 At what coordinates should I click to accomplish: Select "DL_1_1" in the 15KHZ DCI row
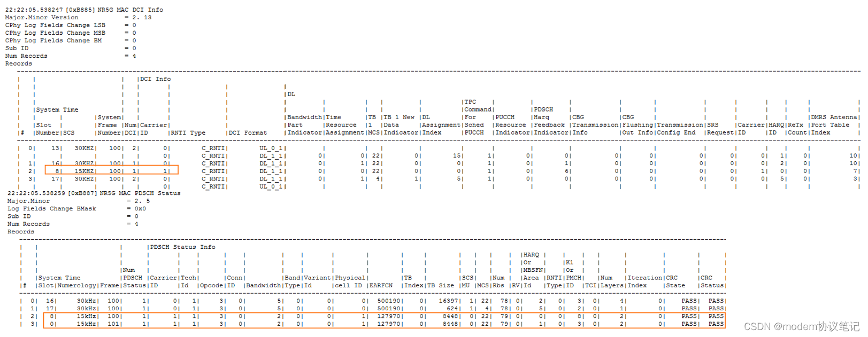(270, 171)
